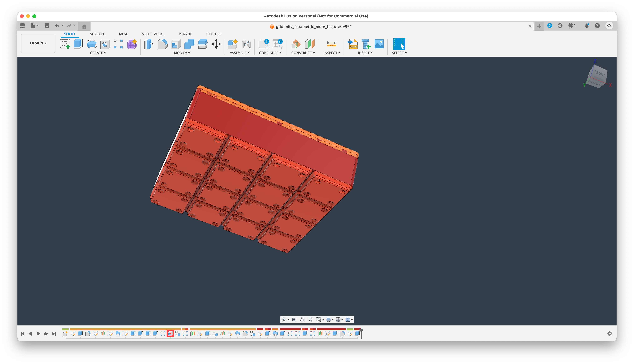Screen dimensions: 634x364
Task: Switch to the PLASTIC tab
Action: (x=185, y=34)
